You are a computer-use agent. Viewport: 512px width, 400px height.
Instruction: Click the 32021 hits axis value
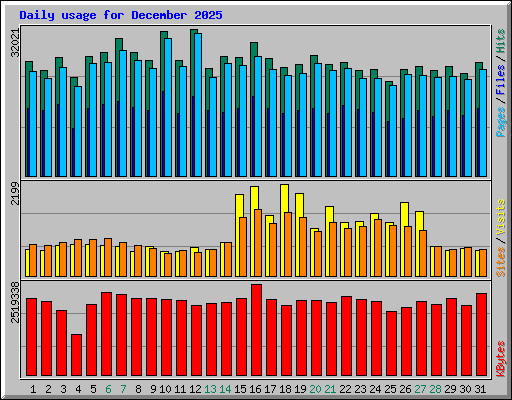point(15,43)
